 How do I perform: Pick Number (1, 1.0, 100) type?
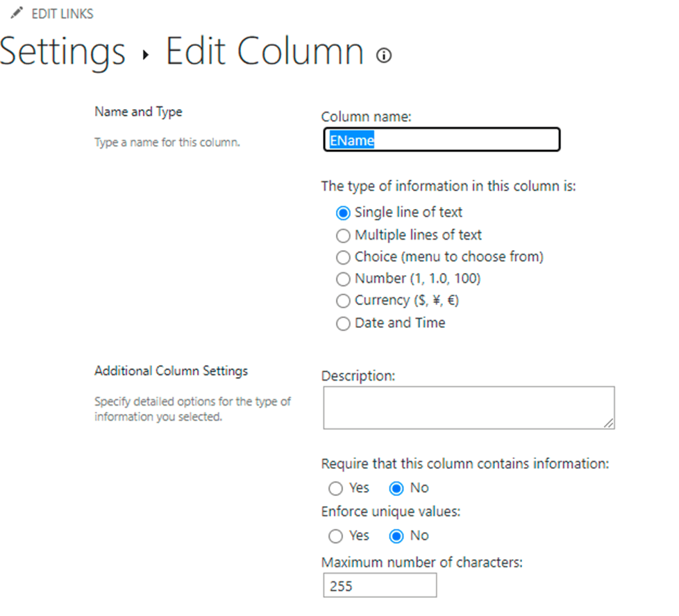click(343, 279)
